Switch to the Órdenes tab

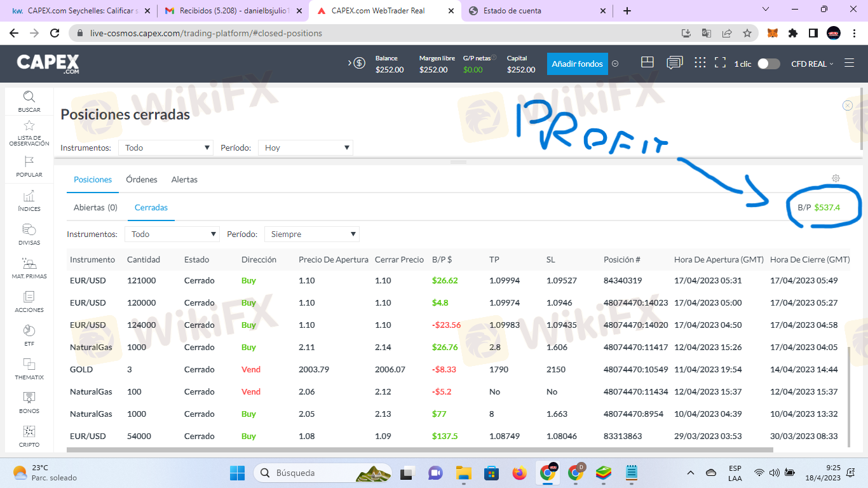pos(142,180)
